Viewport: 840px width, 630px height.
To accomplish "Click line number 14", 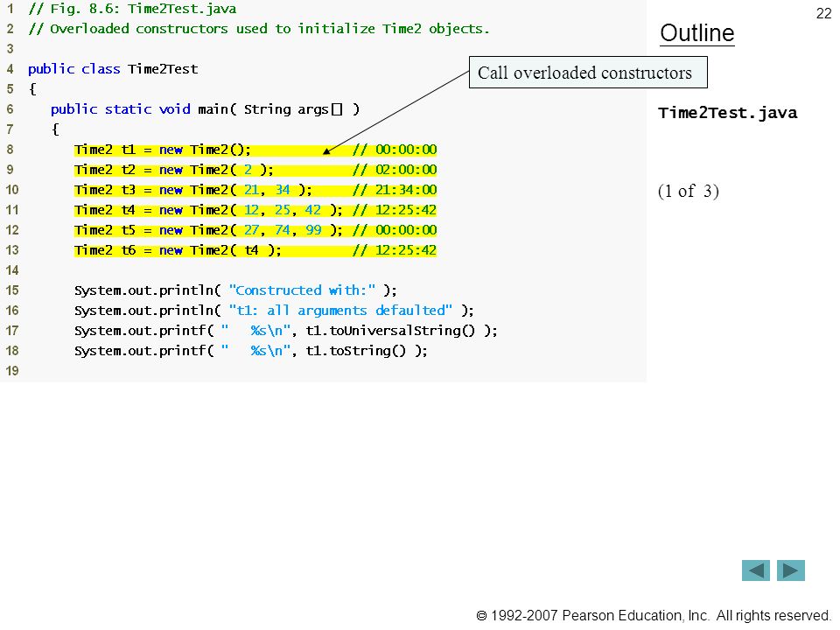I will click(x=11, y=270).
